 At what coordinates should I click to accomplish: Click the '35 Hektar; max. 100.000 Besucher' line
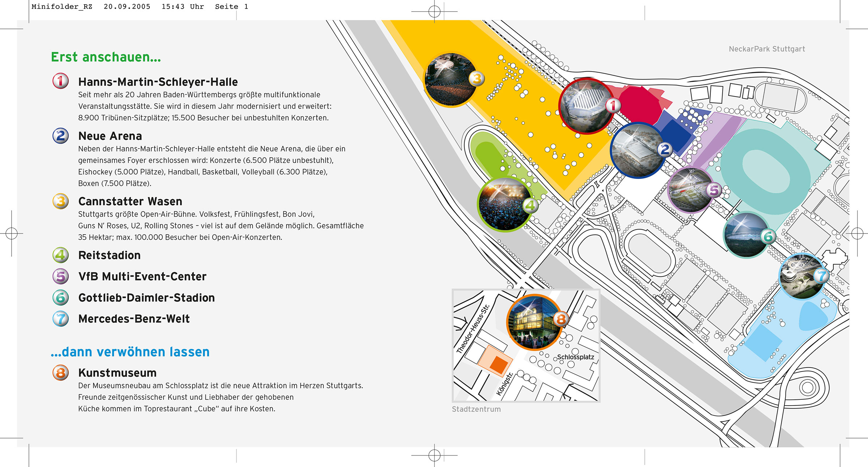tap(180, 237)
